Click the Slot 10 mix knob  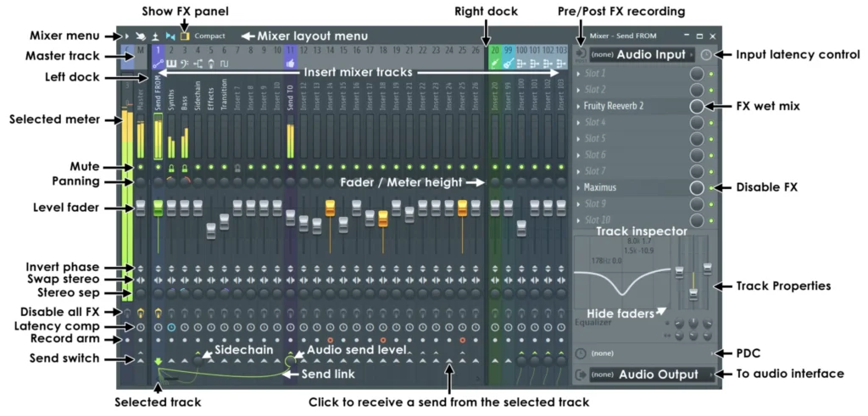(x=697, y=221)
